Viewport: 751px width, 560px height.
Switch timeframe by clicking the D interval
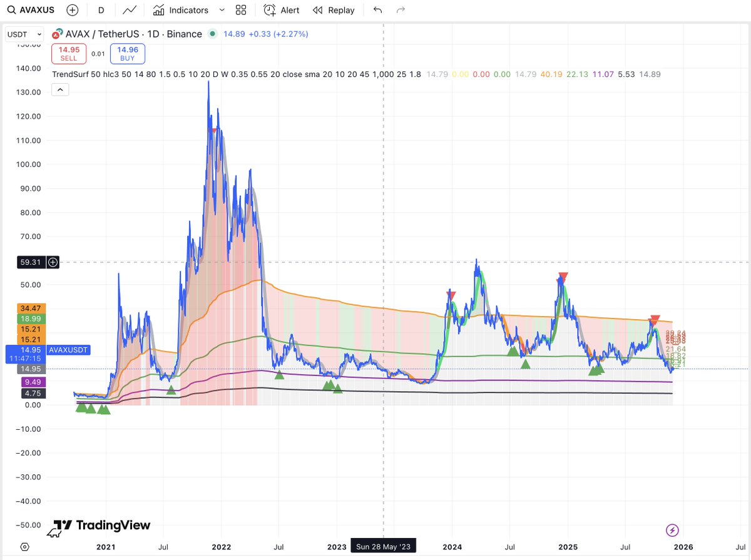coord(102,9)
